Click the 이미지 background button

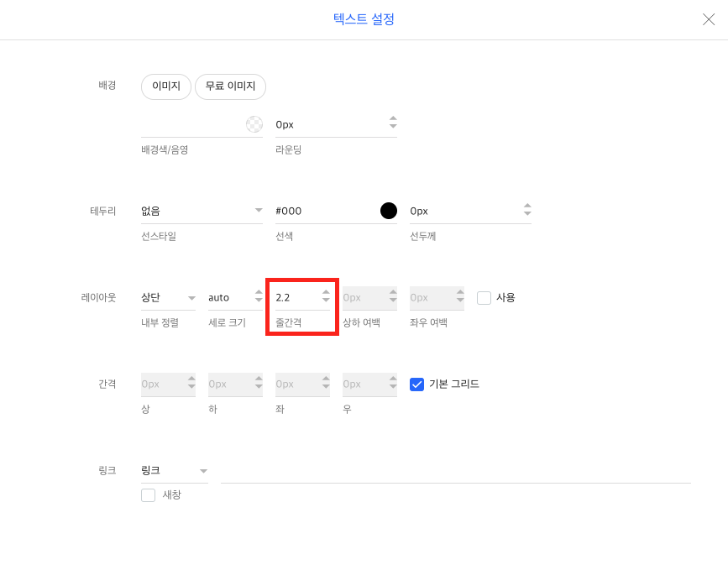coord(166,86)
